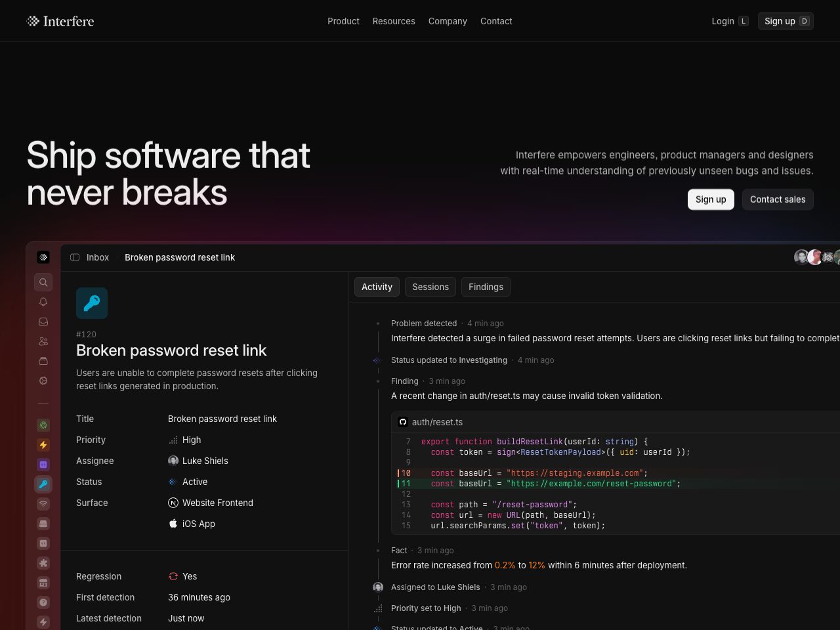Click the Active value in the Status row

tap(188, 482)
